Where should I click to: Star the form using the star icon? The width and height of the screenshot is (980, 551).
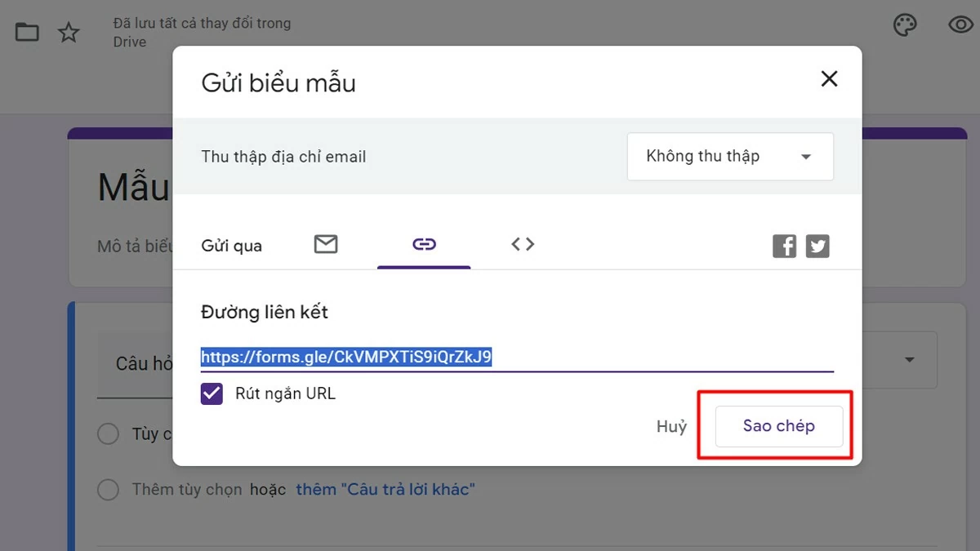(x=69, y=31)
